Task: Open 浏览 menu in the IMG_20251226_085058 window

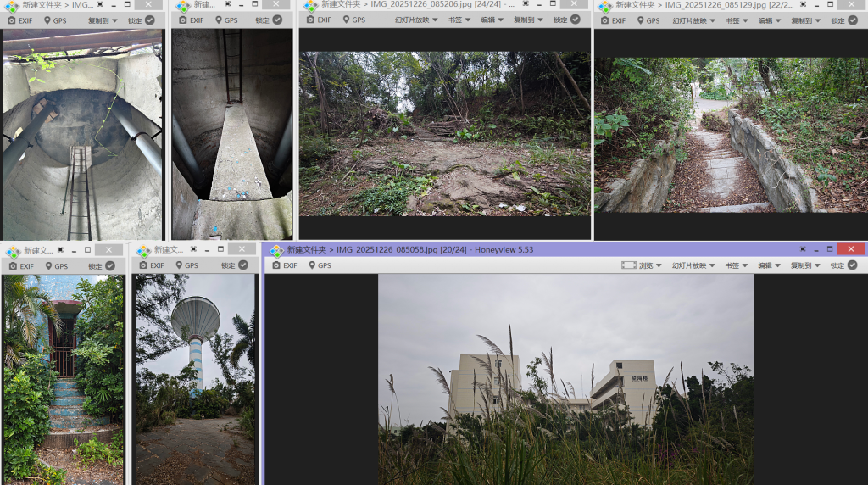Action: click(642, 265)
